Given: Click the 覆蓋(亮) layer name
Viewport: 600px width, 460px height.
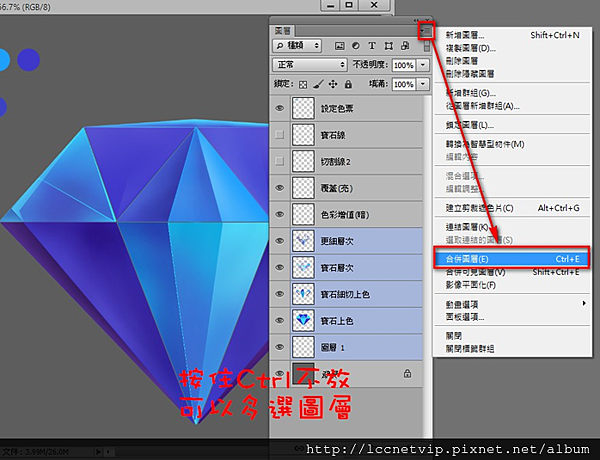Looking at the screenshot, I should click(x=336, y=188).
